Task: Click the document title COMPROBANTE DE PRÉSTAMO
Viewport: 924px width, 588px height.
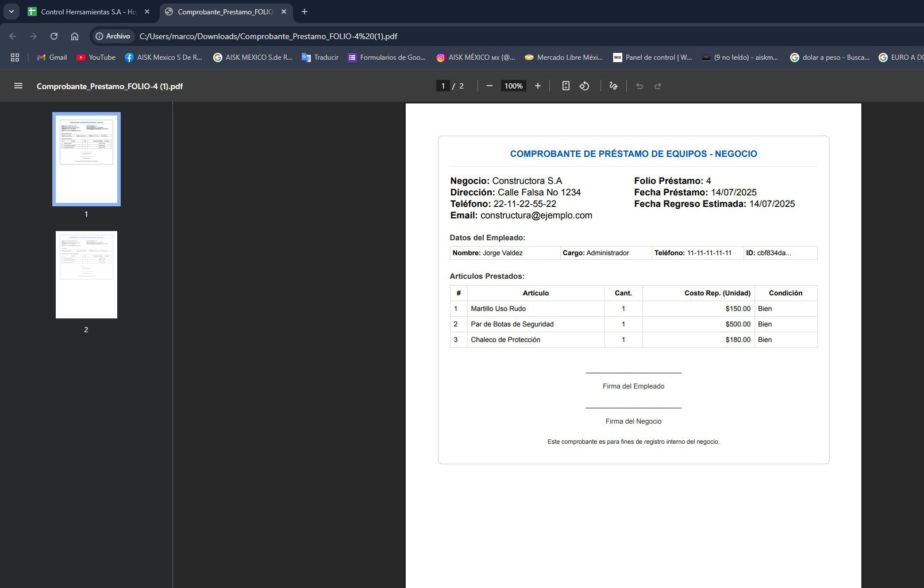Action: click(x=633, y=153)
